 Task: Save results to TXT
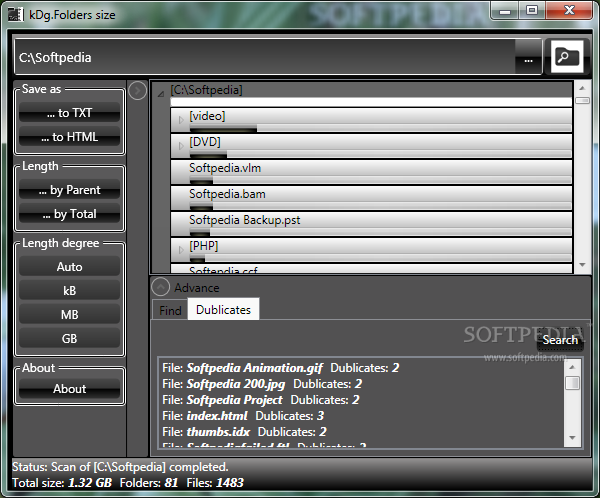[x=69, y=113]
